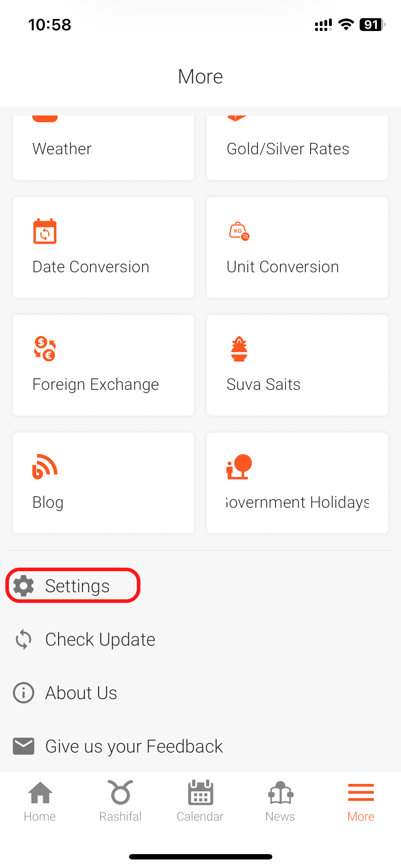401x868 pixels.
Task: Select the More tab in bottom bar
Action: tap(361, 800)
